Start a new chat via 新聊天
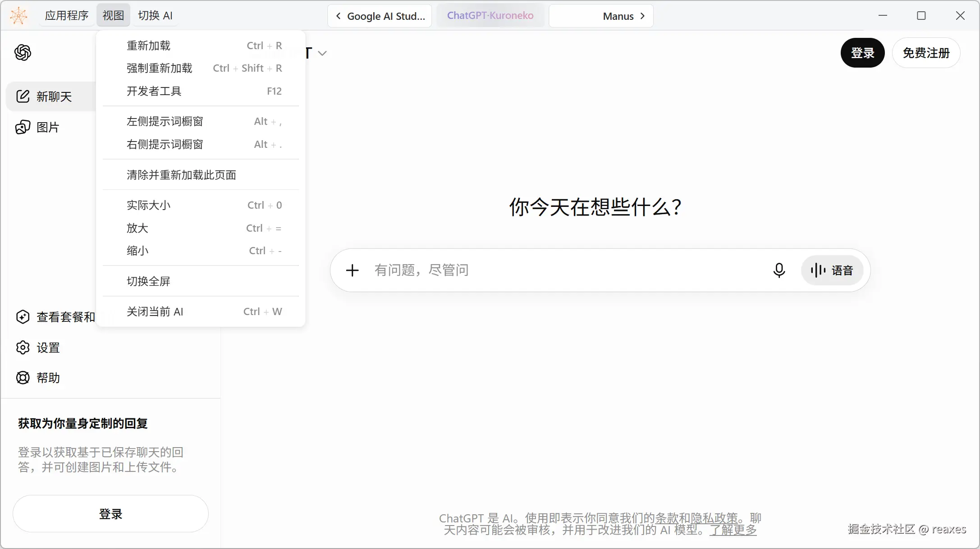980x549 pixels. click(x=50, y=96)
